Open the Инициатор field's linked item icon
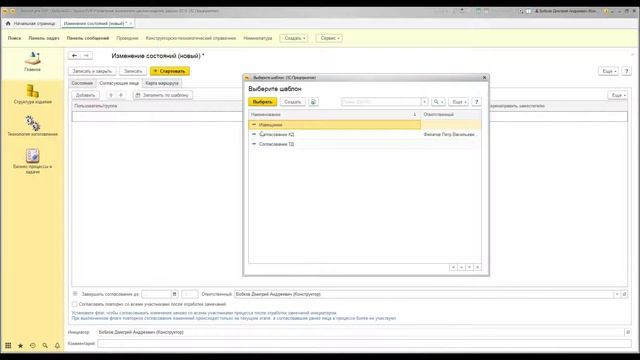Viewport: 640px width, 360px height. coord(628,332)
